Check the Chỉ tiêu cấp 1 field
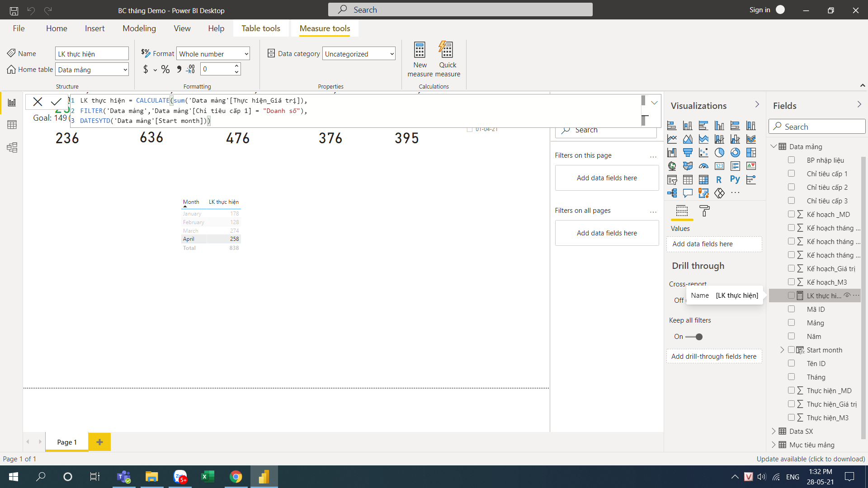This screenshot has height=488, width=868. pos(791,174)
